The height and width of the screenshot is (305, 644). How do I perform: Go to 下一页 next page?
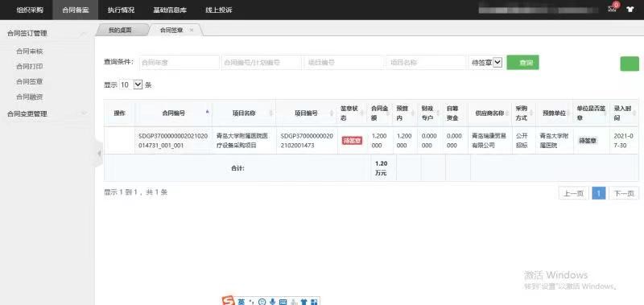click(x=624, y=193)
